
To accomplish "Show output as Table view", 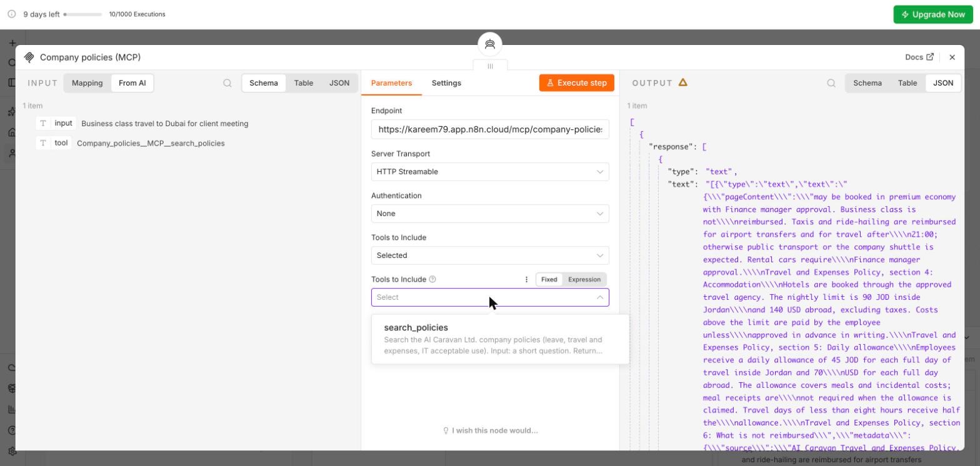I will [907, 83].
